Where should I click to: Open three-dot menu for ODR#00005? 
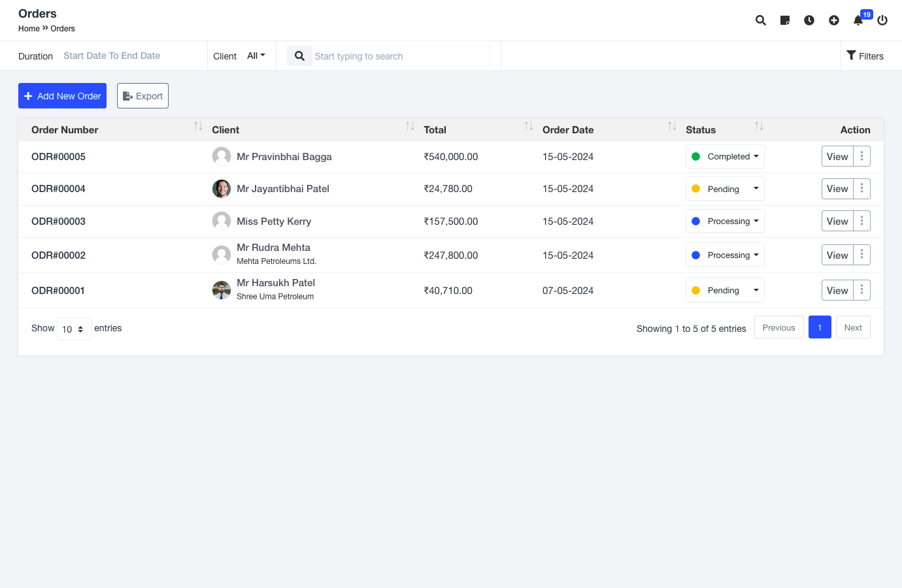coord(861,156)
